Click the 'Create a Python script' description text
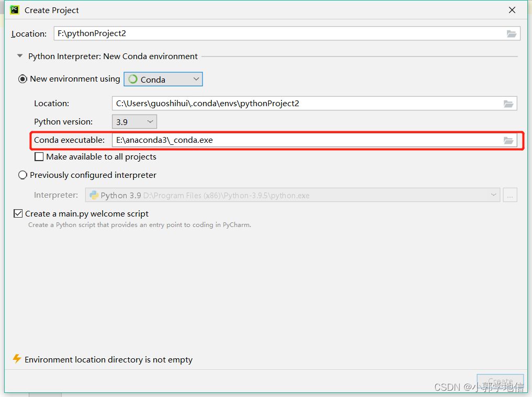This screenshot has width=532, height=397. coord(140,225)
